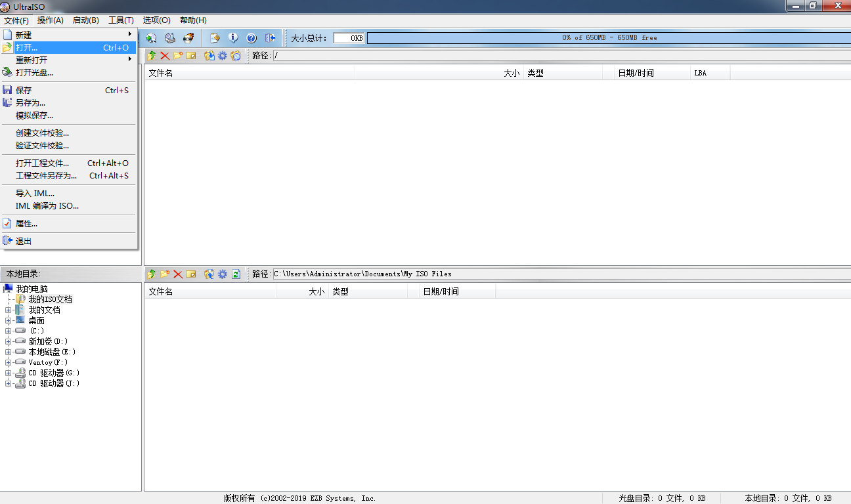Open the 工具(T) menu
The image size is (851, 504).
point(121,20)
